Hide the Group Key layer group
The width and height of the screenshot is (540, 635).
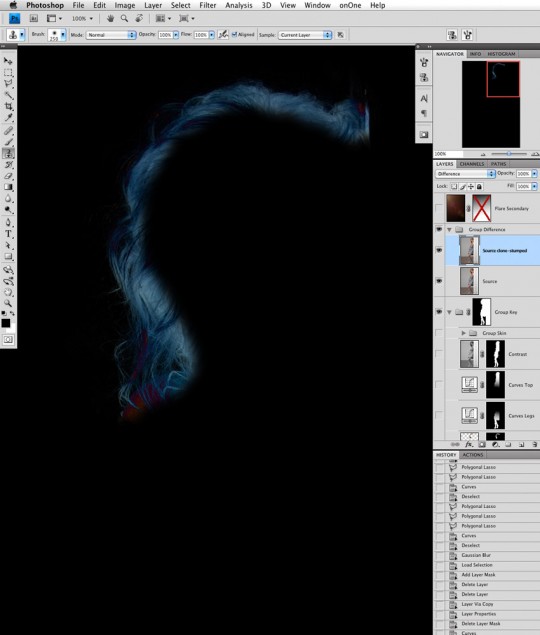439,312
